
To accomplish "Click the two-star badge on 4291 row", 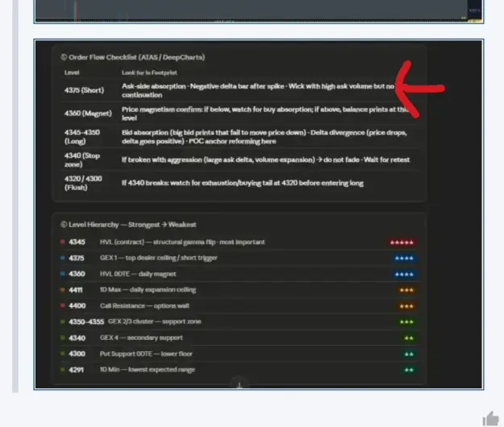I will point(409,370).
